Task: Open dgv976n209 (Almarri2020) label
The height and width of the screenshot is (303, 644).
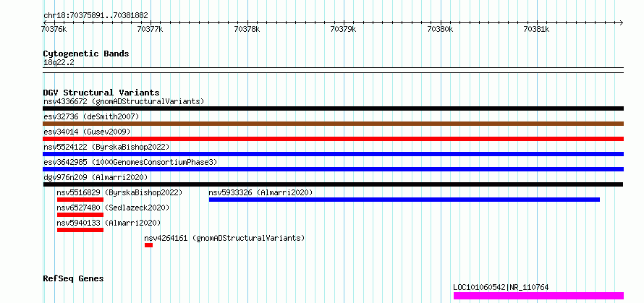Action: pos(96,177)
